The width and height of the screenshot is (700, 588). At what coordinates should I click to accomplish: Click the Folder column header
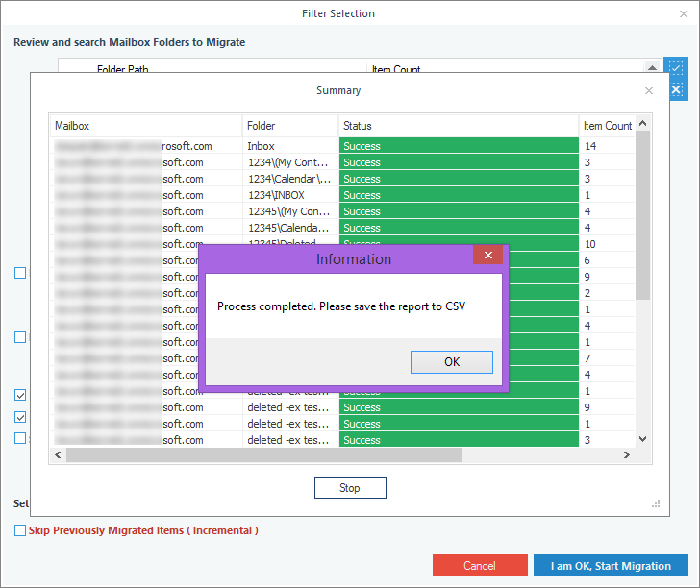point(290,126)
